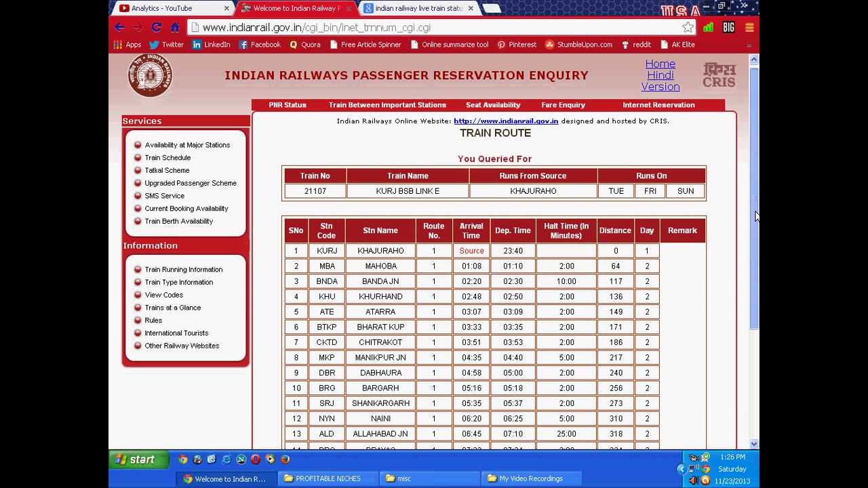This screenshot has width=868, height=488.
Task: Open Train Between Important Stations menu
Action: [x=387, y=105]
